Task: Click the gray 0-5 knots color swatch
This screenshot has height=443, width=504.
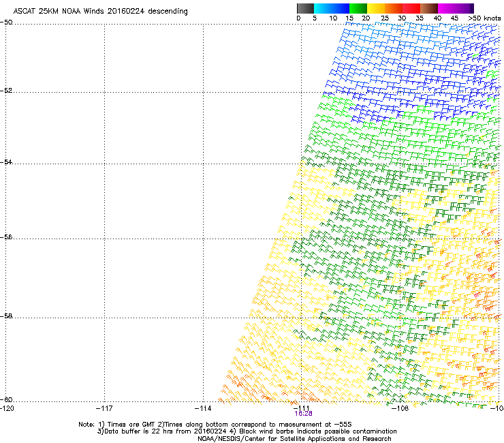Action: click(305, 8)
